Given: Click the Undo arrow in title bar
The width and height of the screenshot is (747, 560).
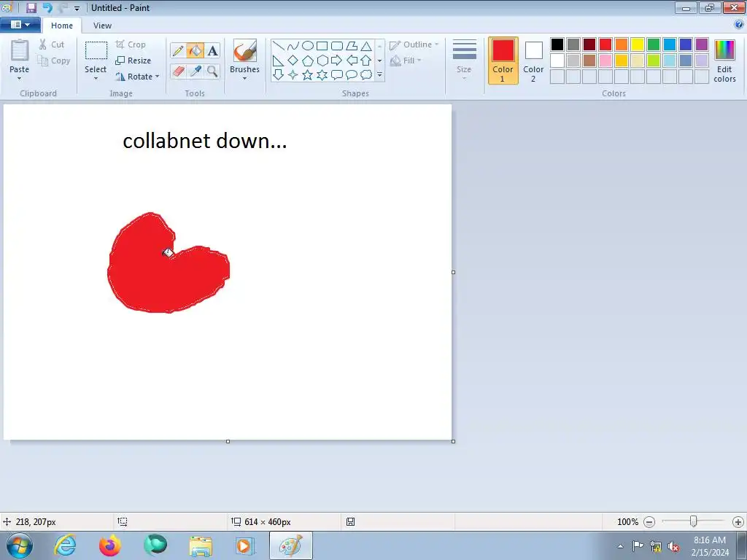Looking at the screenshot, I should pos(47,7).
